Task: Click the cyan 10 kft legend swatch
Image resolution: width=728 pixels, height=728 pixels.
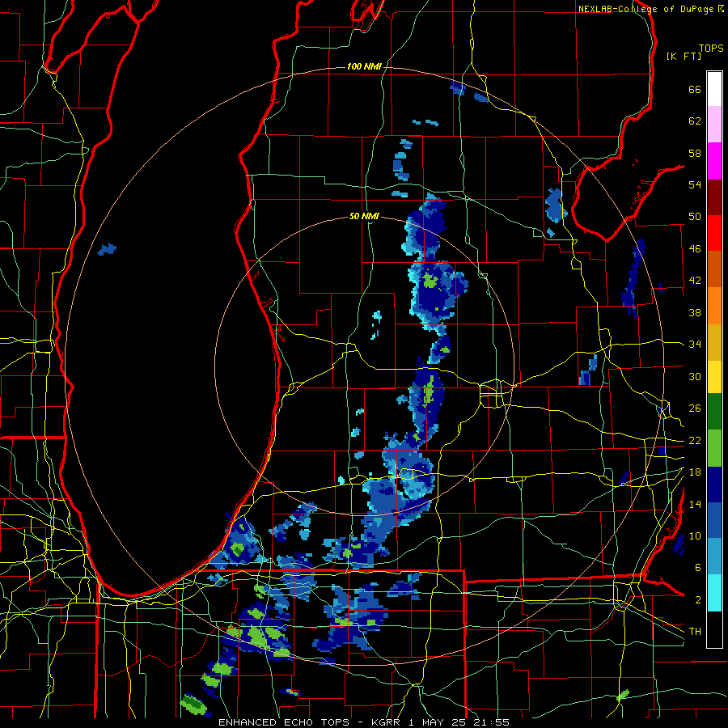Action: 714,593
